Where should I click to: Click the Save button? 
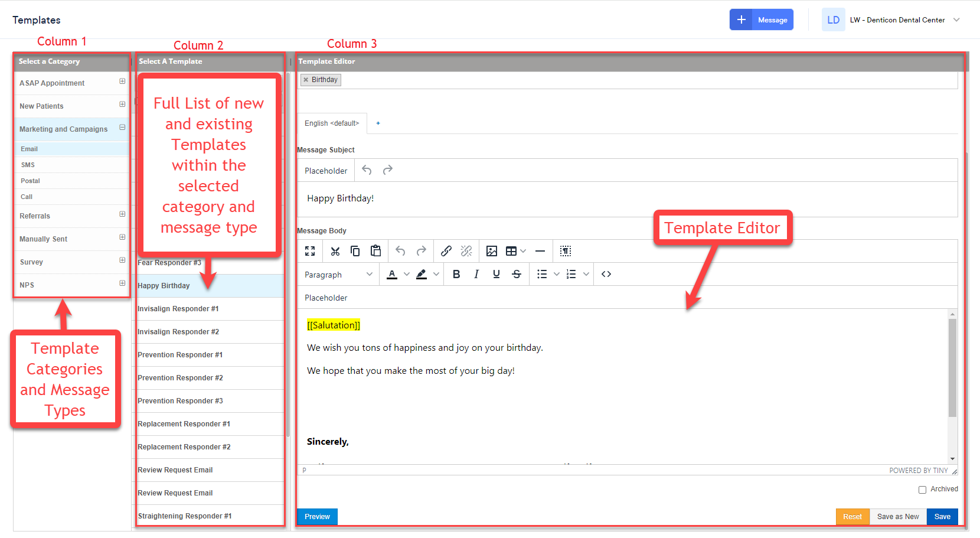(x=942, y=516)
